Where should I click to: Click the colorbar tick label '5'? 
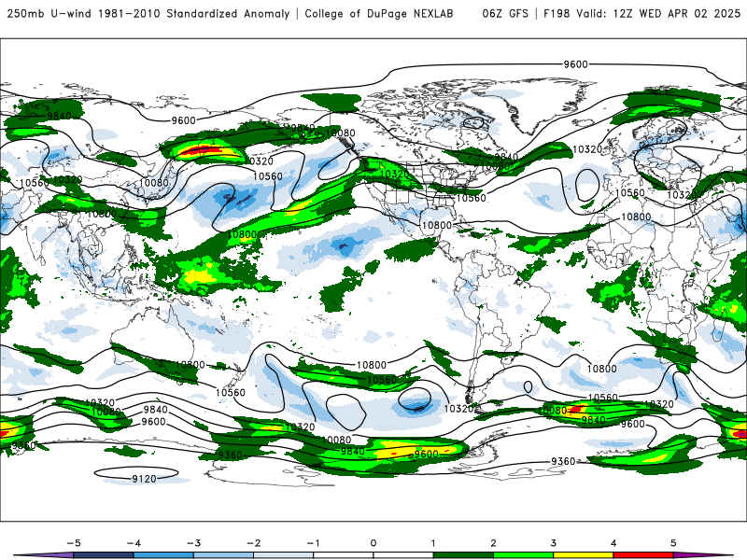coord(673,543)
